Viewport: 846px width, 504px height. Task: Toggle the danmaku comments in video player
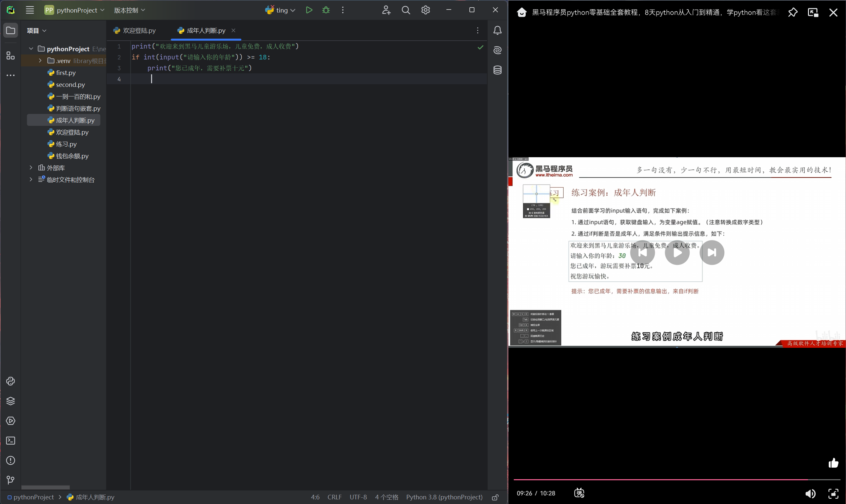coord(579,493)
